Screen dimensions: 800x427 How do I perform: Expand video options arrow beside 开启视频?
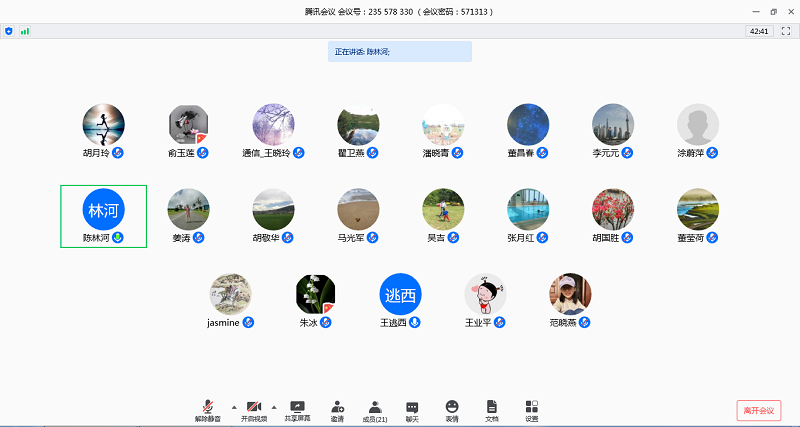coord(276,407)
